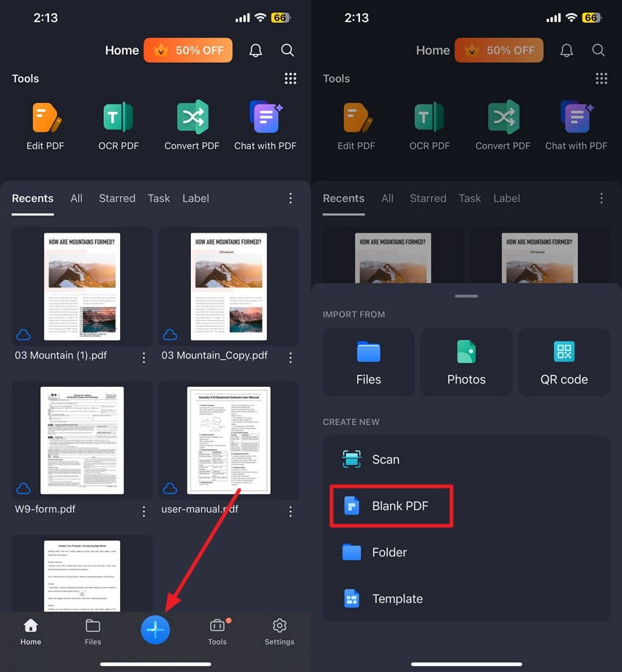Open the QR code import option
Viewport: 622px width, 672px height.
564,362
